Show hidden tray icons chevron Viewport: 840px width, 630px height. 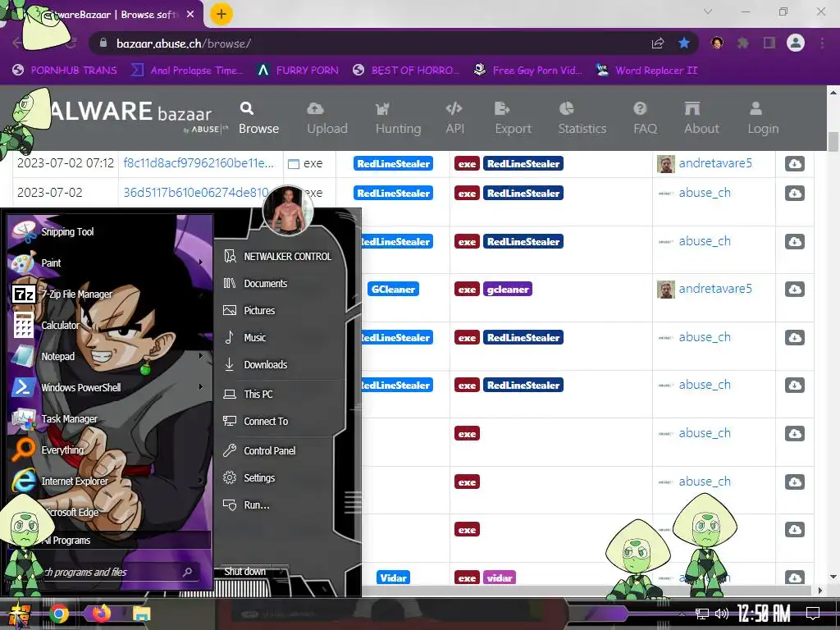tap(681, 614)
